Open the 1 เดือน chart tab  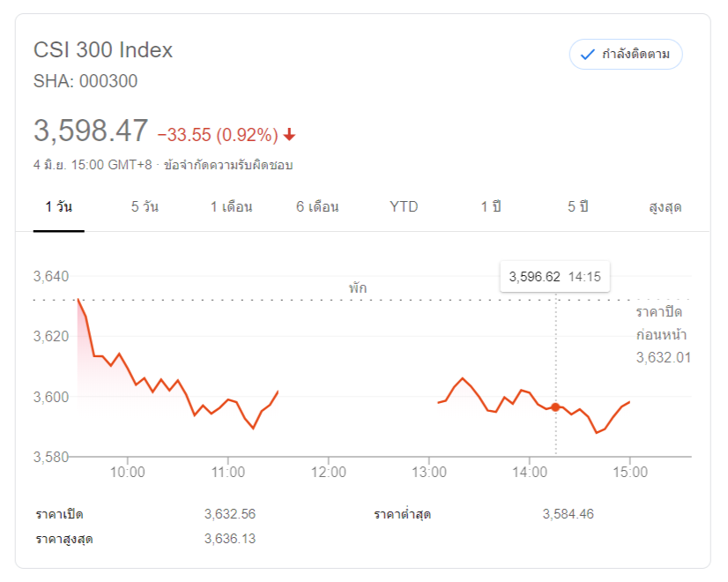pos(231,207)
